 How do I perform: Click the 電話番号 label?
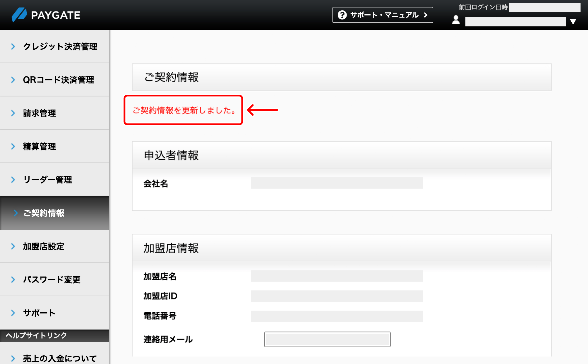tap(160, 316)
